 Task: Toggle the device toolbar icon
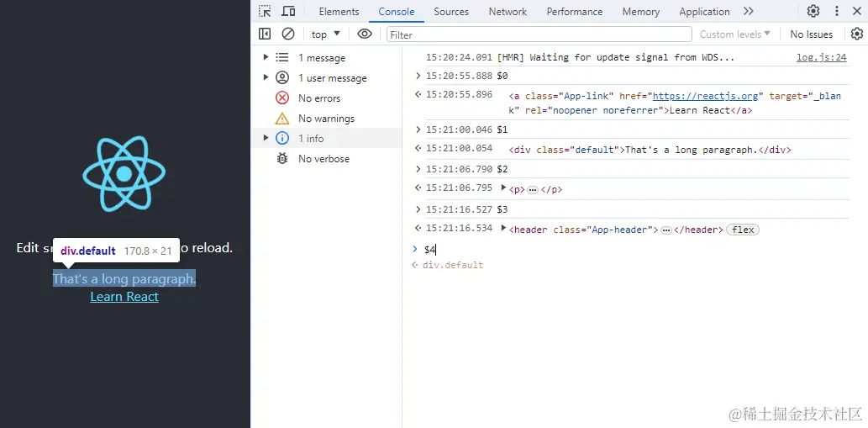pyautogui.click(x=288, y=12)
